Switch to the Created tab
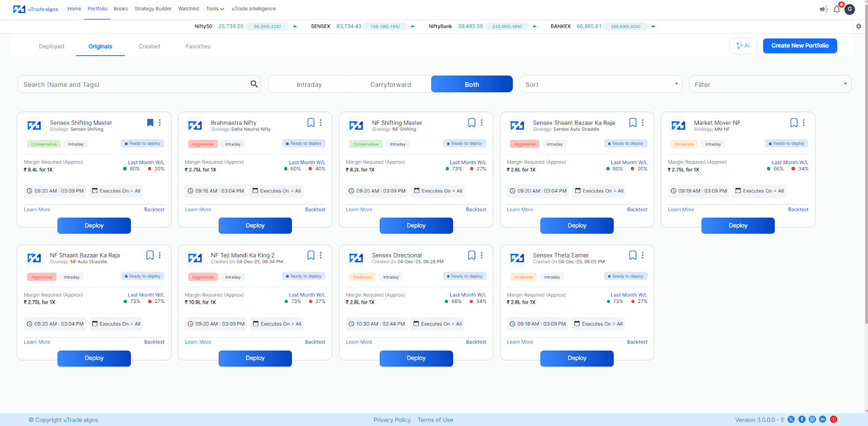 pos(149,47)
